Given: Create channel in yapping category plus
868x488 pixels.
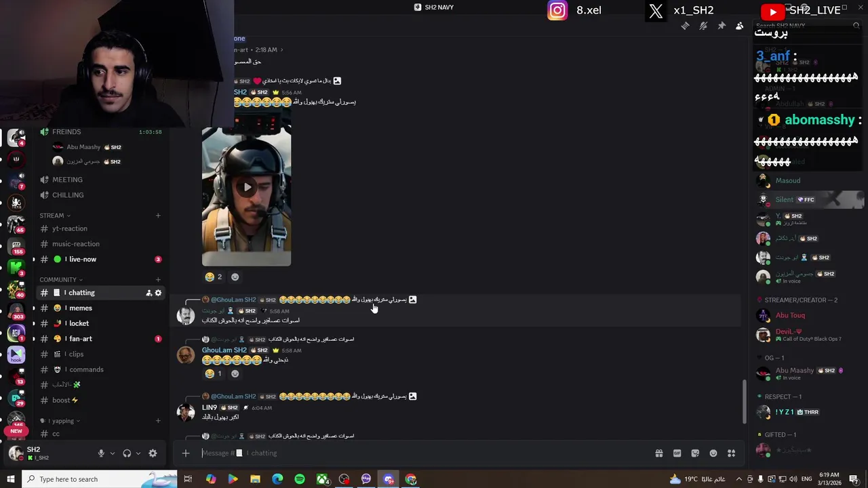Looking at the screenshot, I should [158, 421].
